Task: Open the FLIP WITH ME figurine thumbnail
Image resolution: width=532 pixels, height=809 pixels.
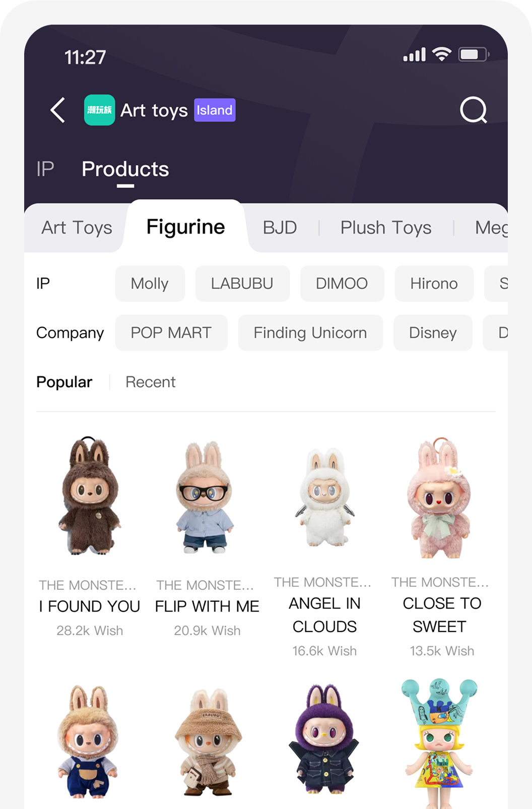Action: [205, 497]
